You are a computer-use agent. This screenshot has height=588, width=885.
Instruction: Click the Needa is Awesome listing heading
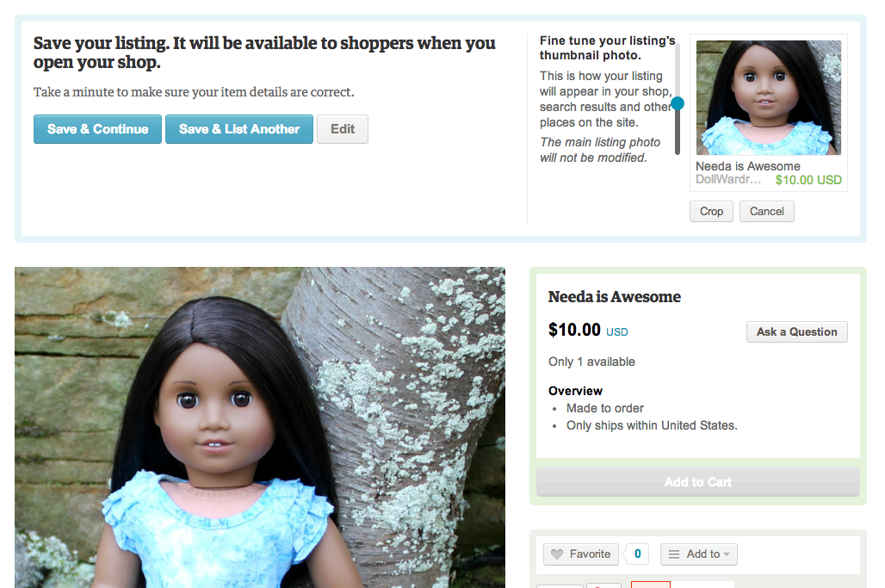[x=615, y=297]
